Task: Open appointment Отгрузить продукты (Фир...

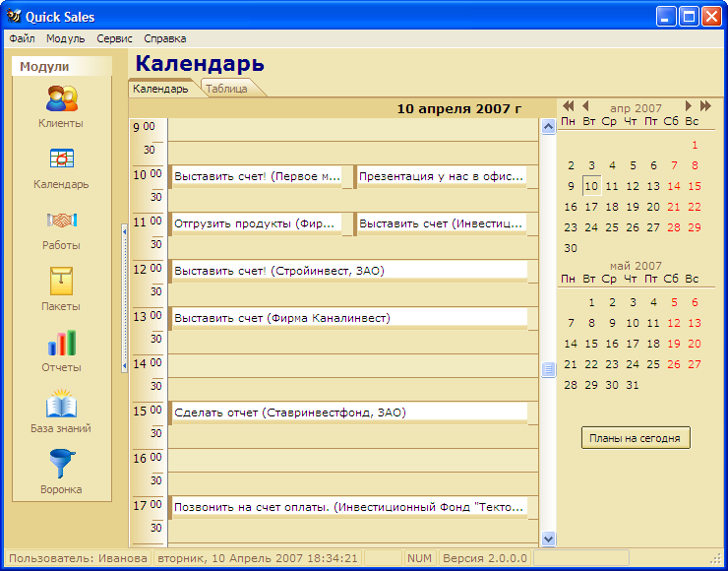Action: click(x=255, y=223)
